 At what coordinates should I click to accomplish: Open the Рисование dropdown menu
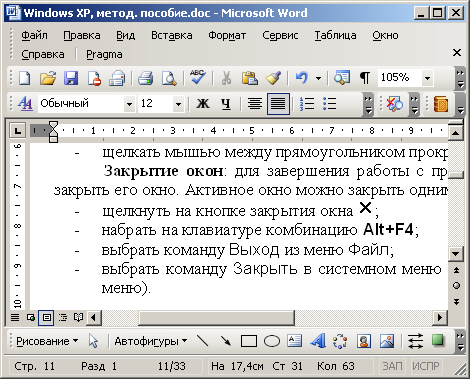47,341
